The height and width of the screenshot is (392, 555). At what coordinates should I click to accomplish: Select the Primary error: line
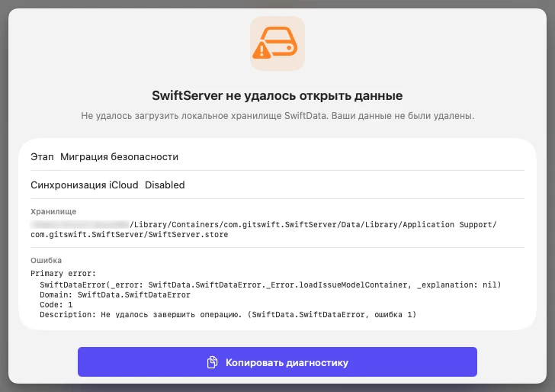(x=63, y=273)
